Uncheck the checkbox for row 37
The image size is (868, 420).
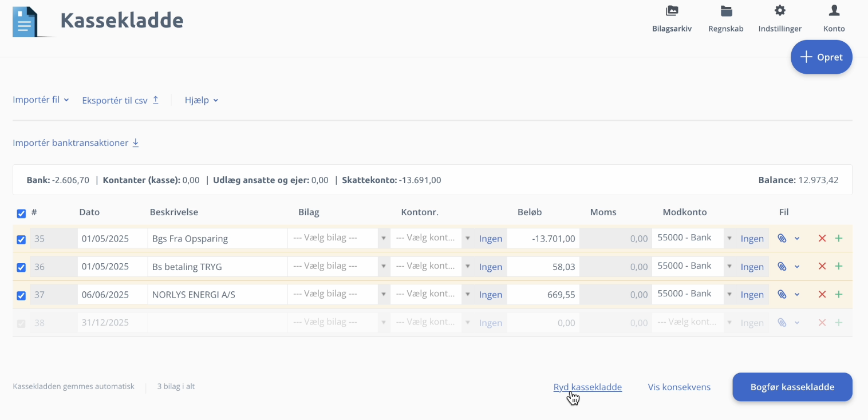tap(21, 296)
